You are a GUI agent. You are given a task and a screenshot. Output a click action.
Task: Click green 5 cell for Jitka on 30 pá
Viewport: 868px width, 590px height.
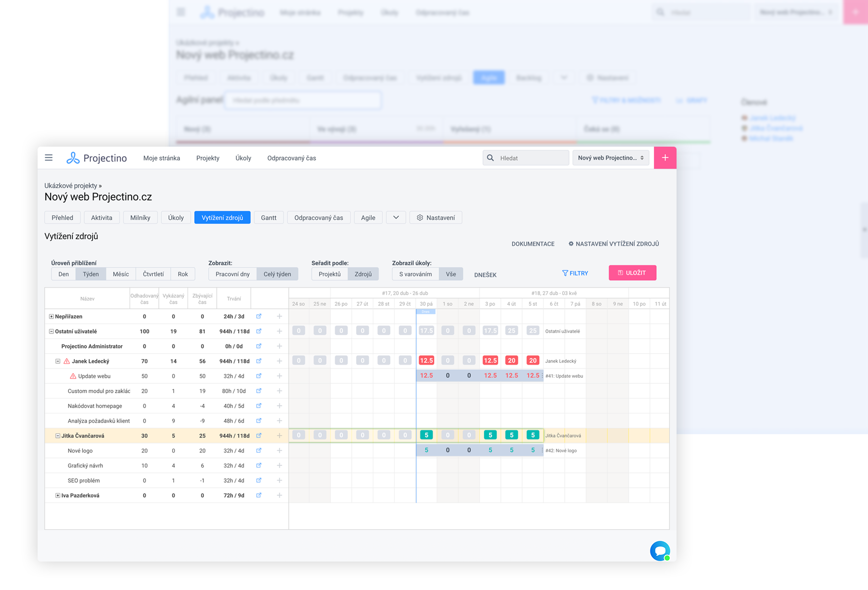(x=426, y=435)
